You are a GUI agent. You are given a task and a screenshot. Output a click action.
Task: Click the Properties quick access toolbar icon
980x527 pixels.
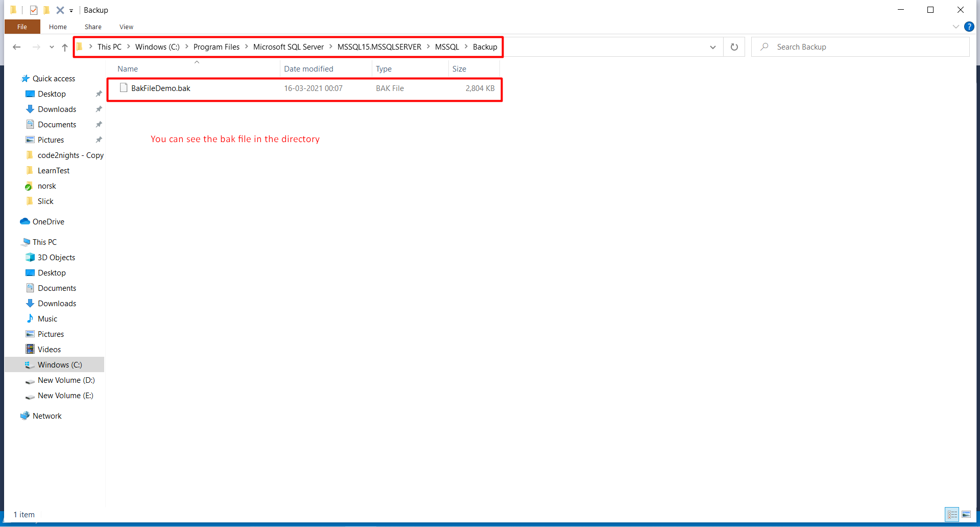pos(34,10)
